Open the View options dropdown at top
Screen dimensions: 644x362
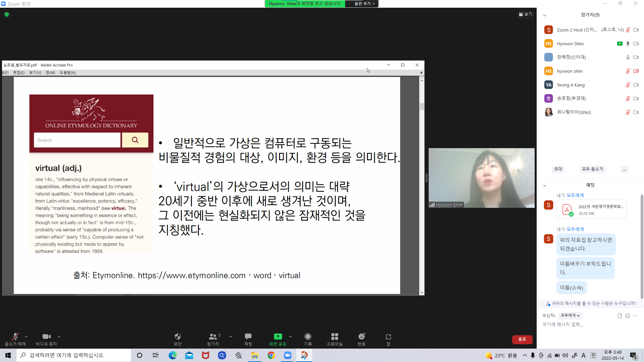365,4
